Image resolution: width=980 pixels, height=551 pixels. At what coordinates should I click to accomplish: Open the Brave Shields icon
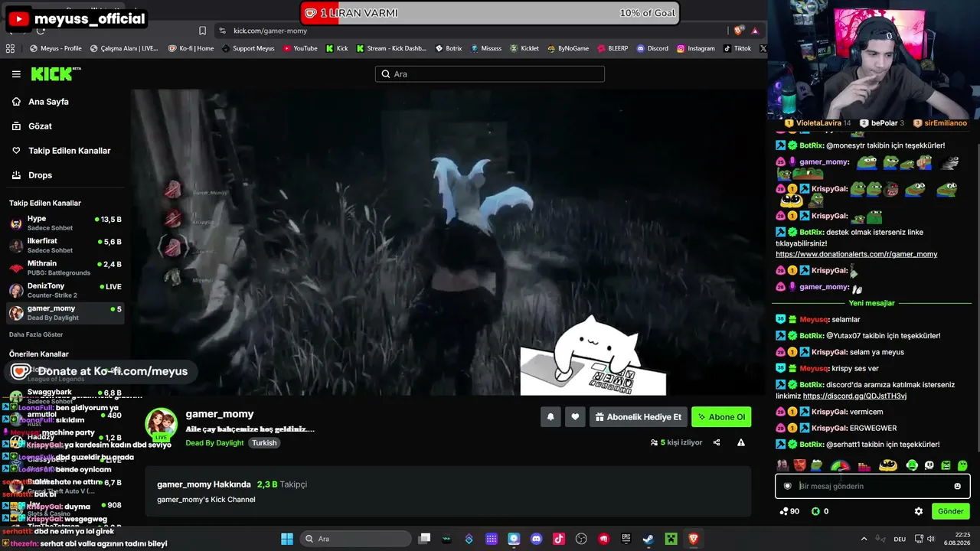[x=738, y=31]
